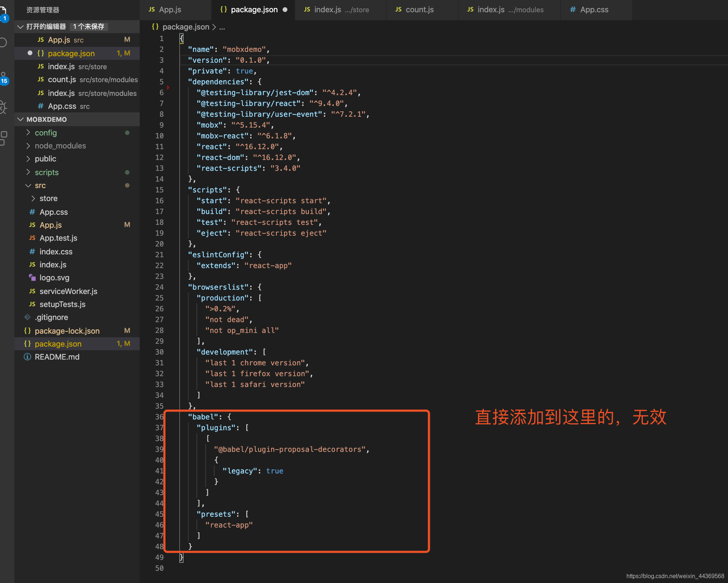Switch to the index.js .../store tab

[x=340, y=10]
